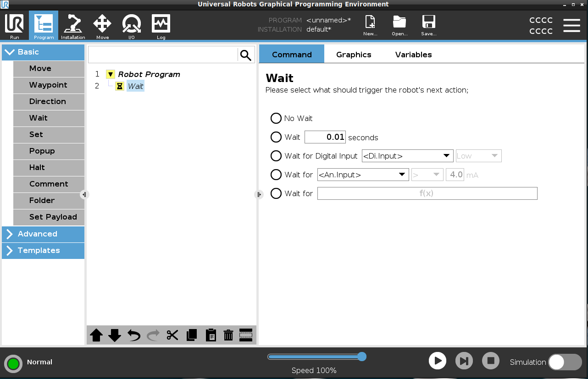Open the An.Input dropdown
Screen dimensions: 588x379
[x=362, y=175]
